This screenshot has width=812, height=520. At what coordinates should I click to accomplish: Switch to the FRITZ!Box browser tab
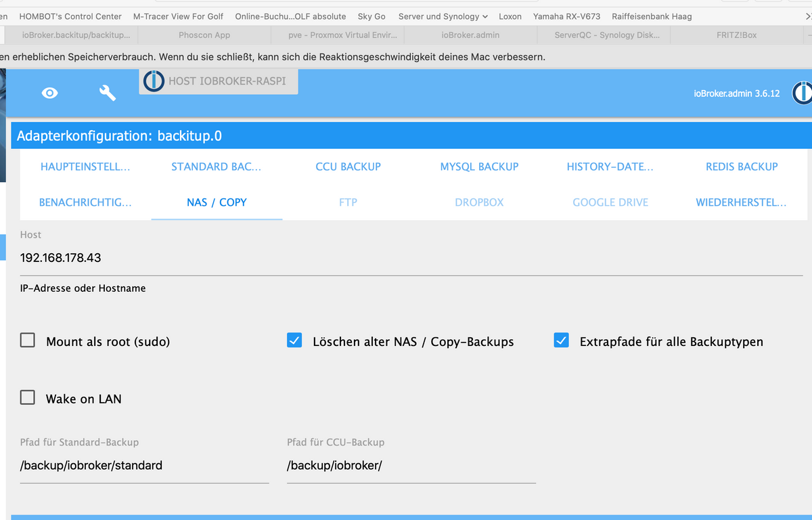point(736,35)
